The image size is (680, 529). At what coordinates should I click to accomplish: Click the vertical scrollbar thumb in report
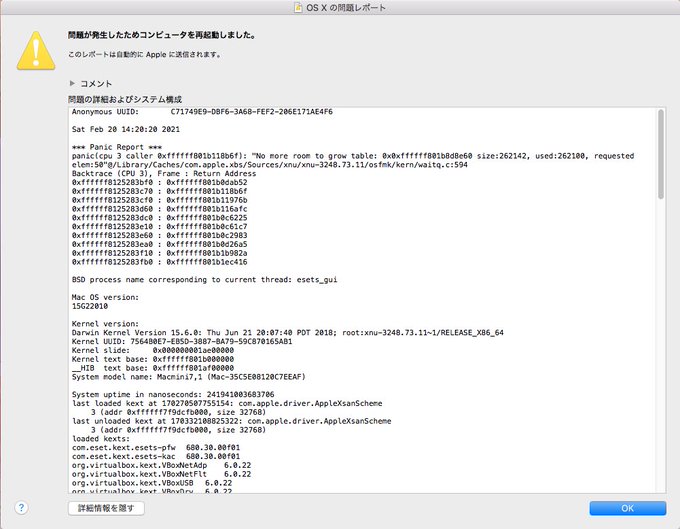coord(660,154)
